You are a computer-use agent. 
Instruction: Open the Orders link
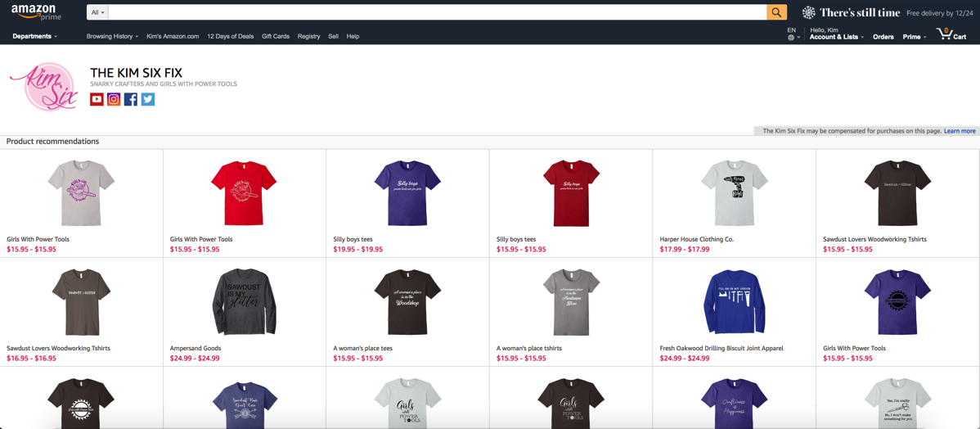[x=883, y=37]
